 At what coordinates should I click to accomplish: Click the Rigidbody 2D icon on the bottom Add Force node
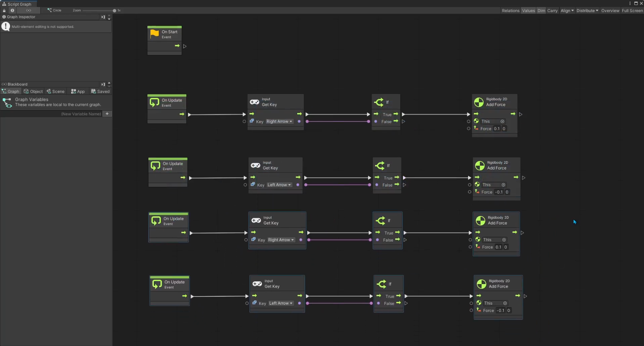(482, 284)
